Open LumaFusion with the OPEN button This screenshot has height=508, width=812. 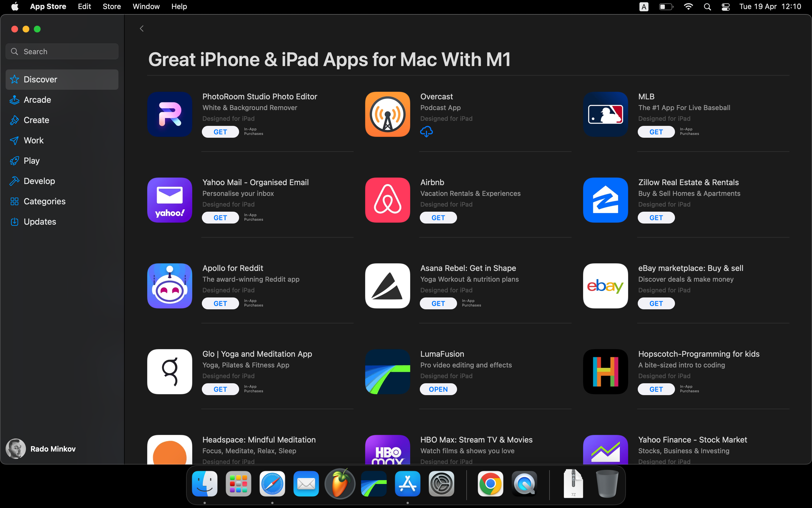coord(438,389)
